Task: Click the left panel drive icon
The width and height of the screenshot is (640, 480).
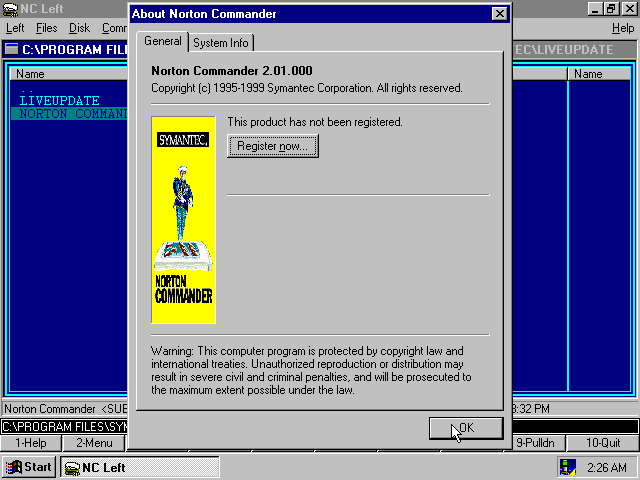Action: pos(11,49)
